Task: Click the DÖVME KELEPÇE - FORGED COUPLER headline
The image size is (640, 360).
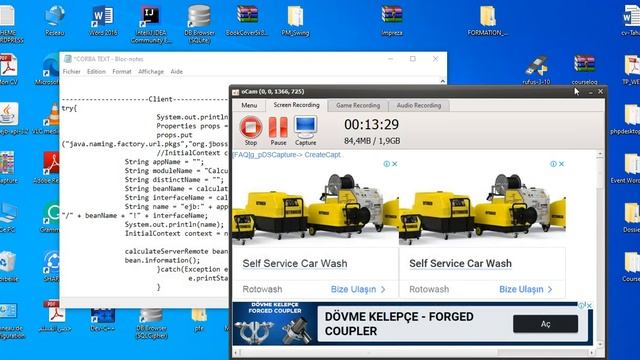Action: tap(399, 324)
